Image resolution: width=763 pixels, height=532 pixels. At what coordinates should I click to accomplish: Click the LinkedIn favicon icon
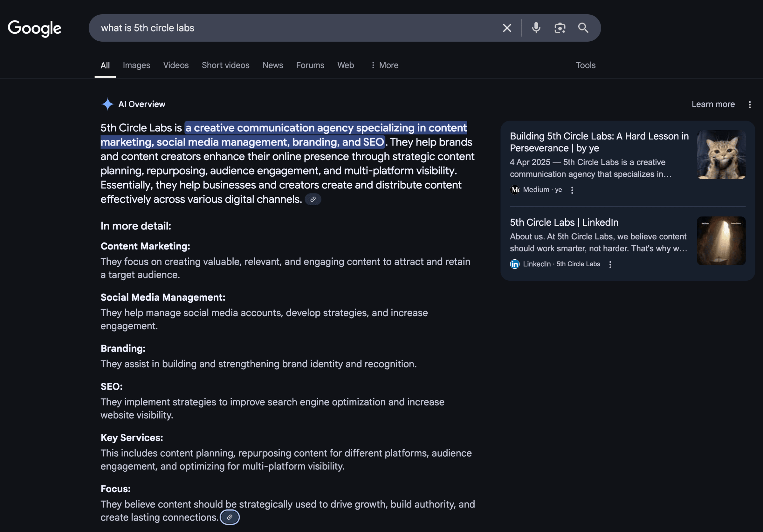click(x=515, y=264)
